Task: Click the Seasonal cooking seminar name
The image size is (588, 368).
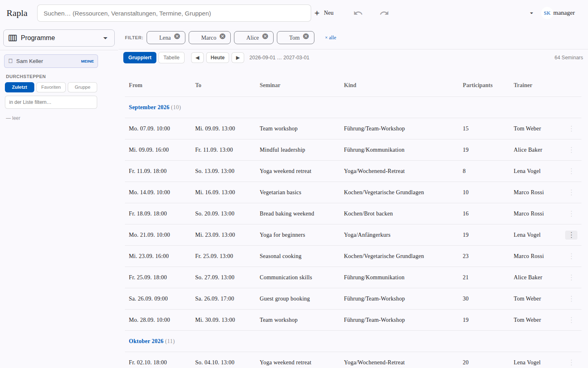Action: 281,256
